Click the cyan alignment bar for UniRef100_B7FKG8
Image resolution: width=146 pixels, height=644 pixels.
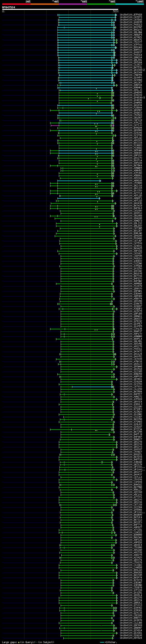tap(87, 15)
